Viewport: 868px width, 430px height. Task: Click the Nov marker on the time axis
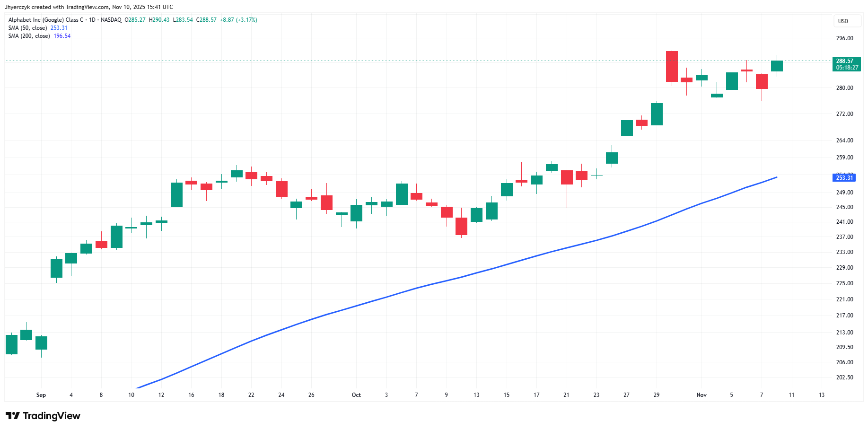point(701,395)
